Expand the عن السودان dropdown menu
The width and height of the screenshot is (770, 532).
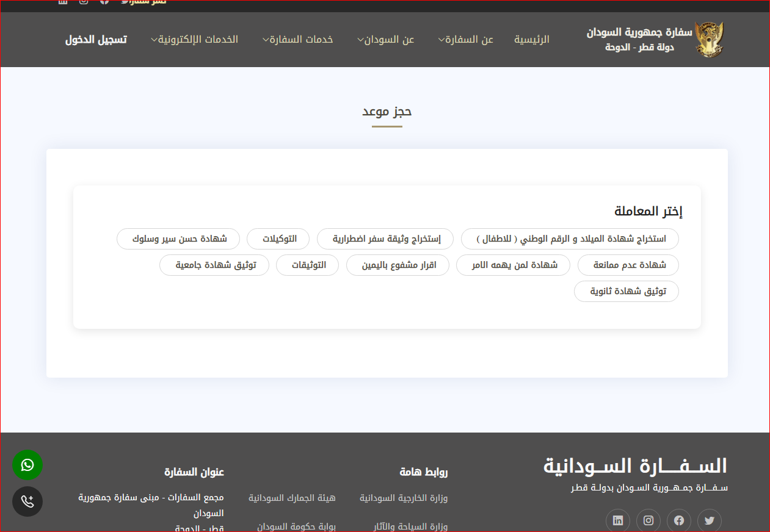[385, 40]
